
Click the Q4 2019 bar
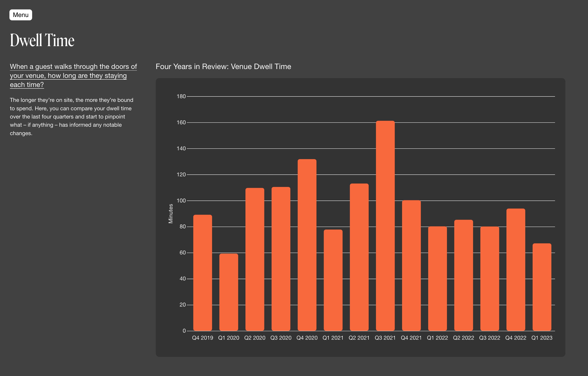tap(202, 273)
